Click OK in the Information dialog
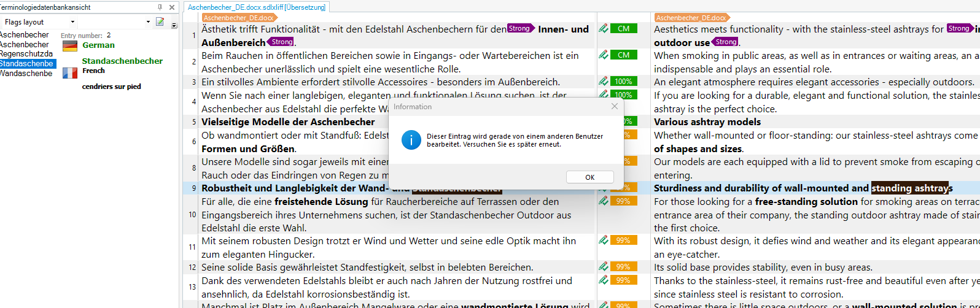Screen dimensions: 980x308 (x=589, y=177)
